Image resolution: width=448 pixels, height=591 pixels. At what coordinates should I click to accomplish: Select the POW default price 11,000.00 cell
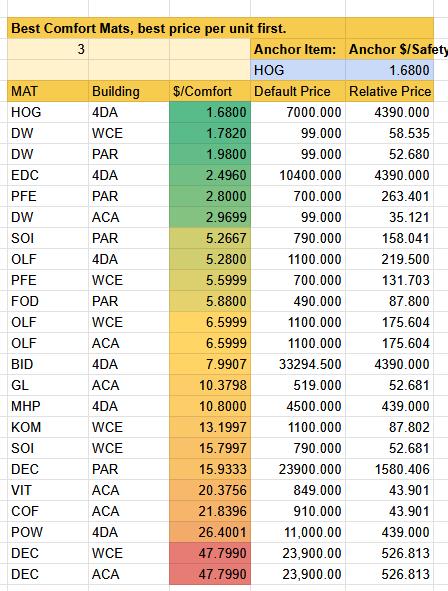pyautogui.click(x=298, y=532)
